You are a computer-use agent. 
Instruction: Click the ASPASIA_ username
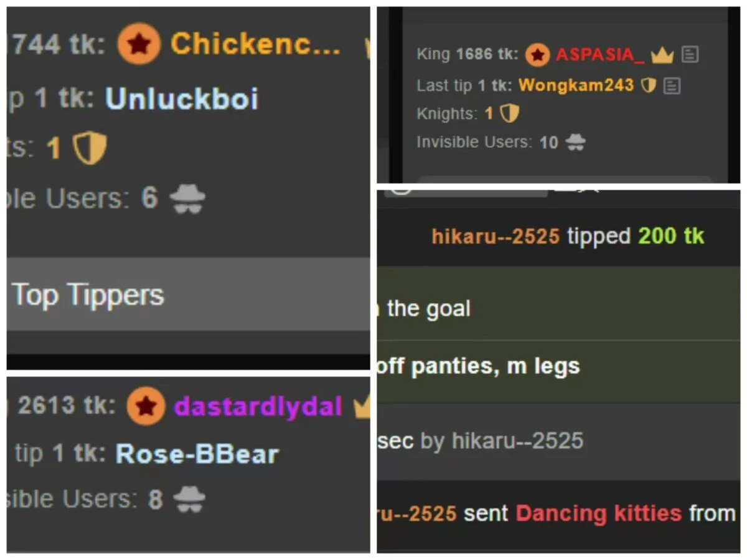click(x=600, y=55)
